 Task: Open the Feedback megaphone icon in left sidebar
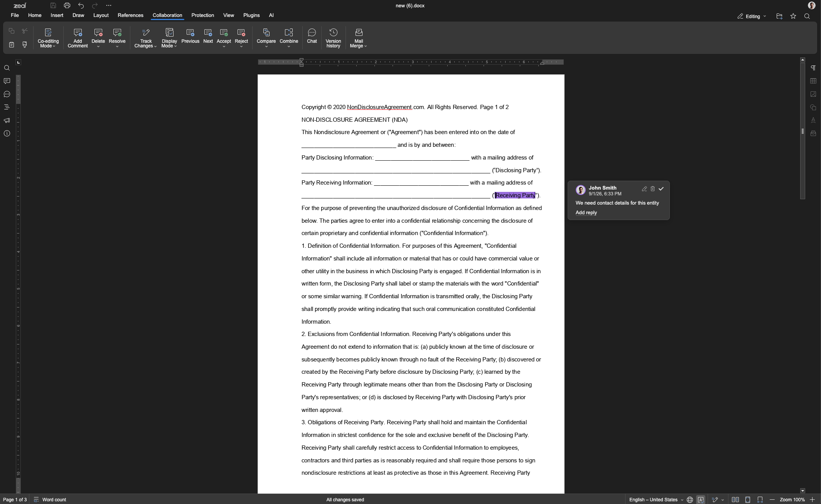(x=7, y=120)
